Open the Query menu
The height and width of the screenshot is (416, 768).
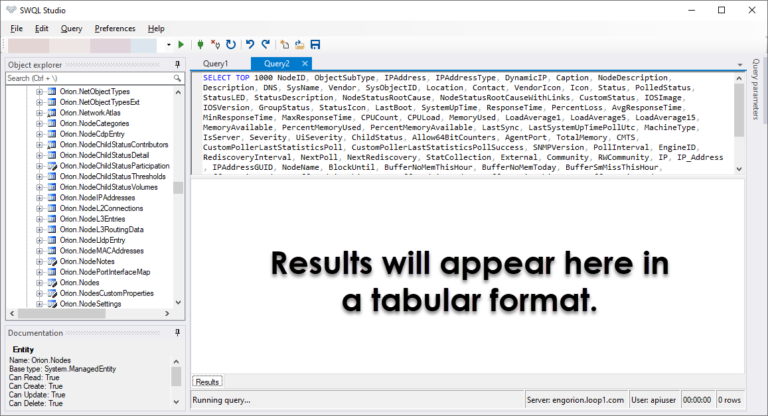coord(72,28)
